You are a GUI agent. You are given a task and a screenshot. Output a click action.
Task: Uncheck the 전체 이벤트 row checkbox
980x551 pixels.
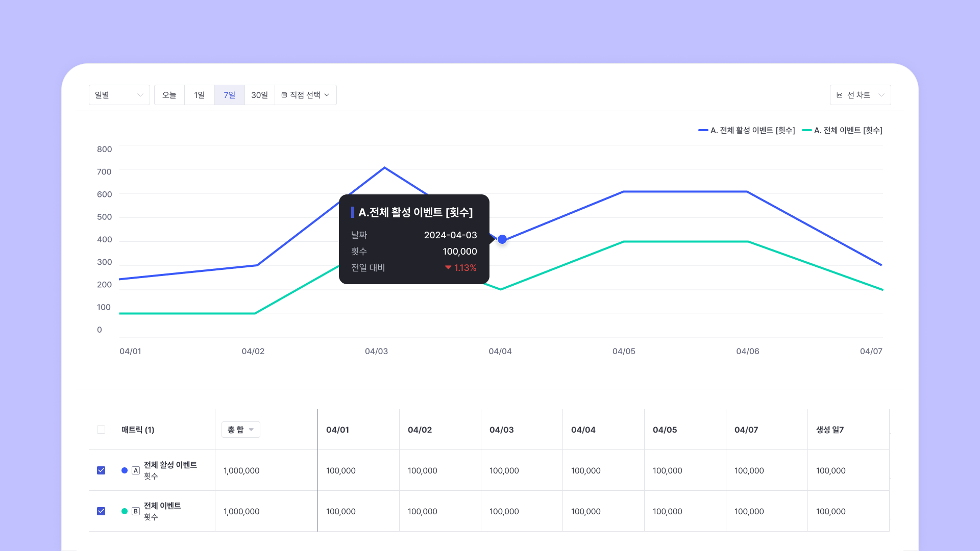click(101, 511)
